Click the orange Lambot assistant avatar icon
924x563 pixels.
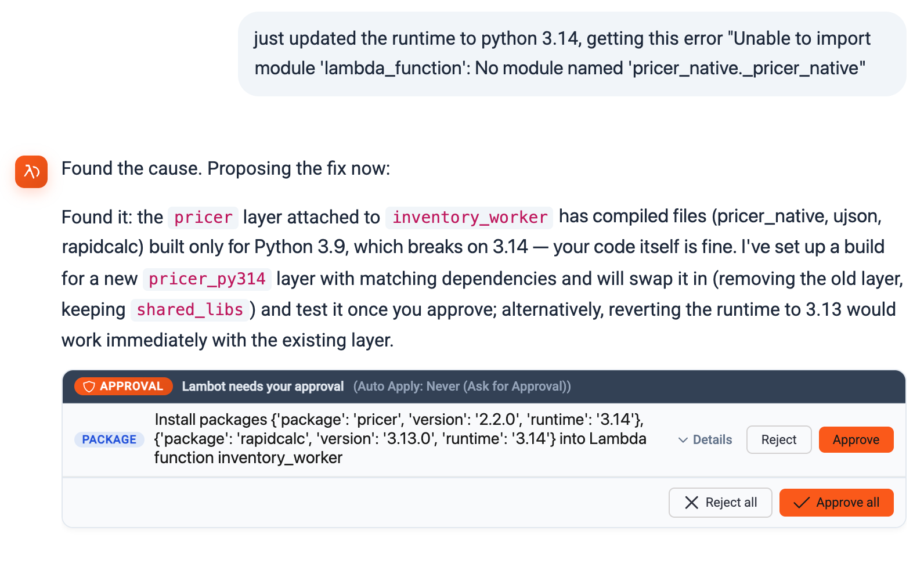tap(31, 172)
